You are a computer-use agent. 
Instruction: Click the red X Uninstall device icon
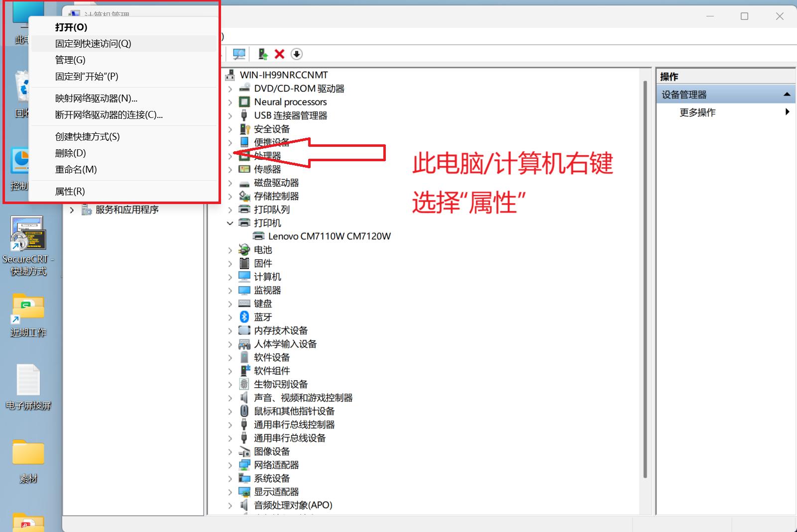click(x=279, y=54)
